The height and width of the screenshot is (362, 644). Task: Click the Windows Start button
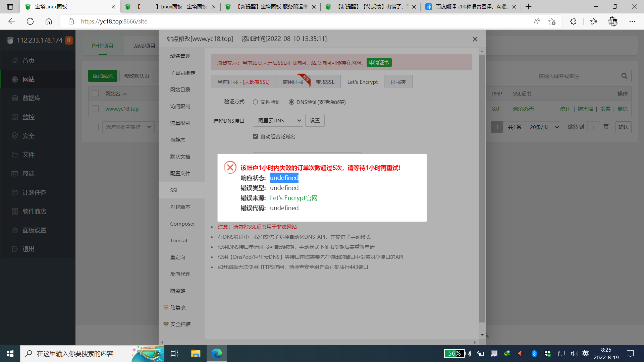10,354
